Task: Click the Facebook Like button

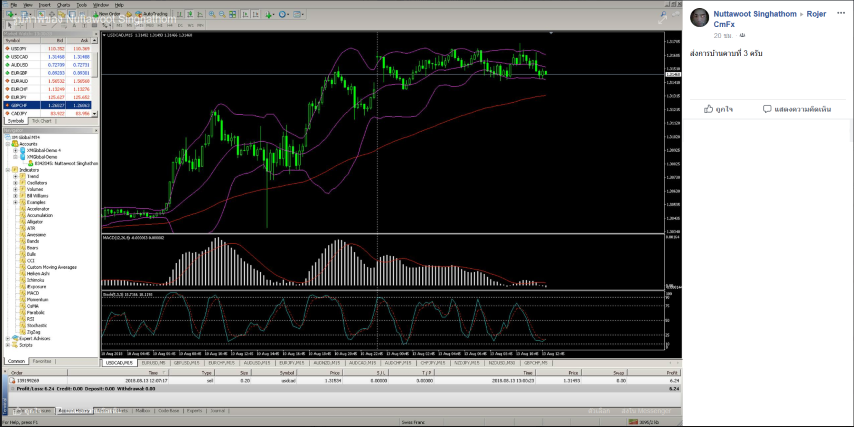Action: point(718,109)
